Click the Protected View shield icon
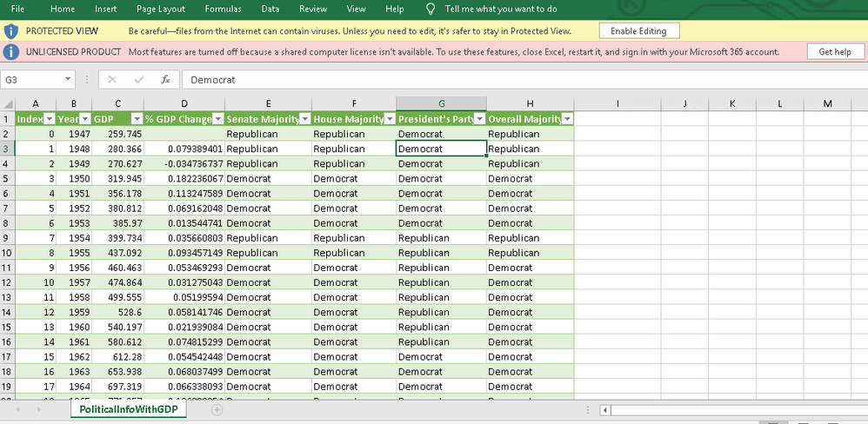868x424 pixels. point(11,31)
